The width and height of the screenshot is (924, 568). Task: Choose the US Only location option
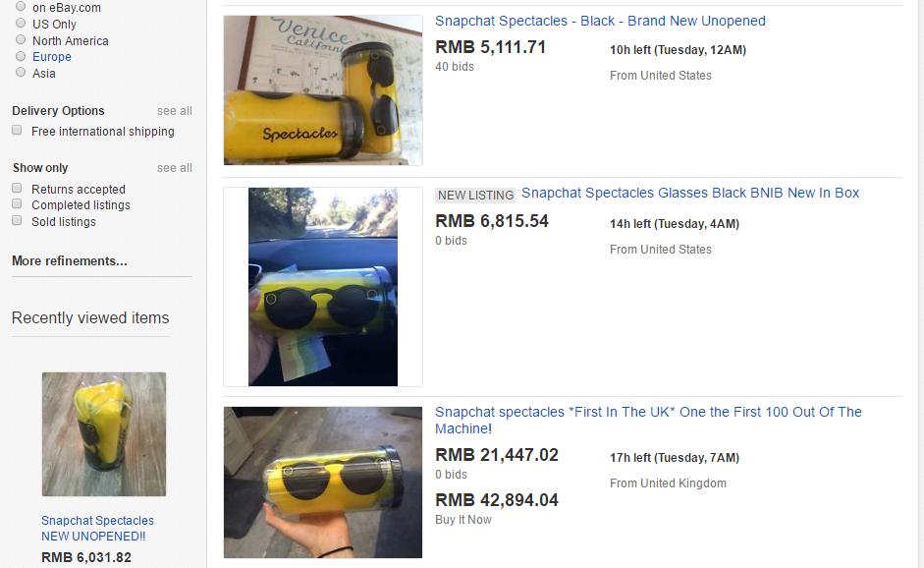[x=21, y=23]
